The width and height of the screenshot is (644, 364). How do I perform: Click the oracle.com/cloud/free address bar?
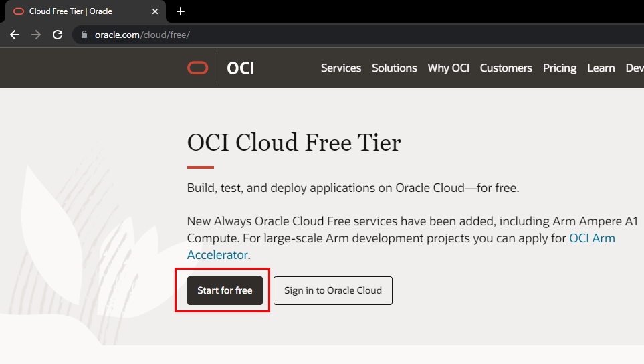click(x=357, y=35)
